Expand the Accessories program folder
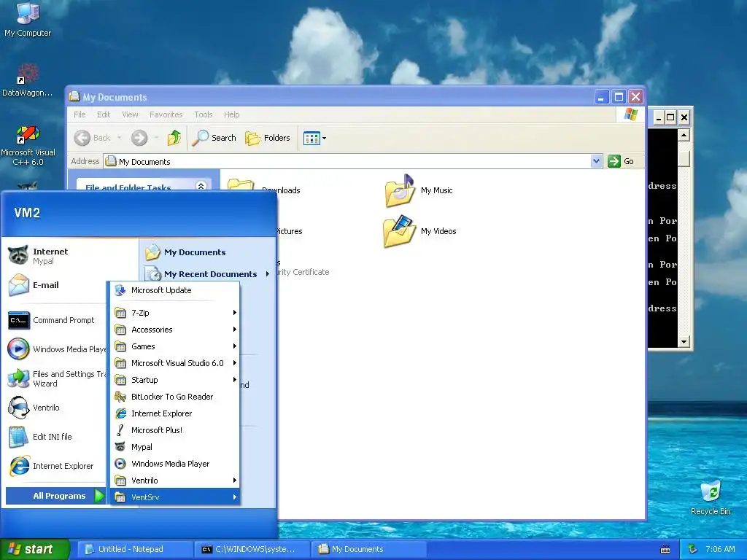This screenshot has height=560, width=747. point(175,330)
